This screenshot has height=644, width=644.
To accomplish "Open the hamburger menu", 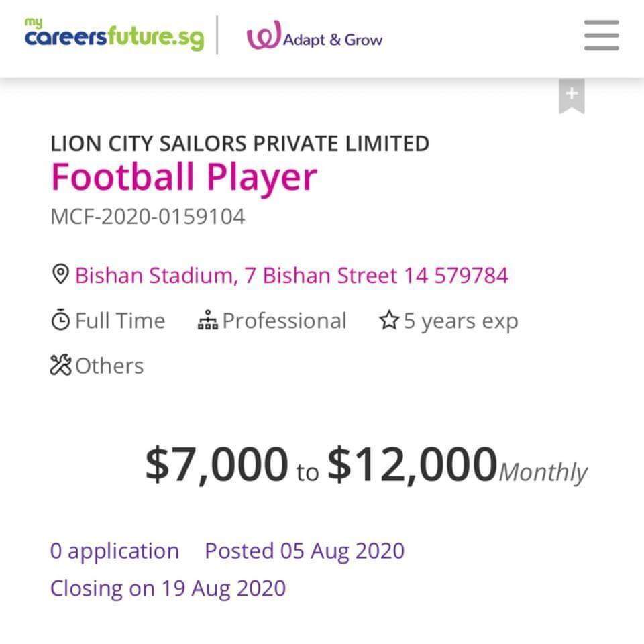I will [601, 35].
